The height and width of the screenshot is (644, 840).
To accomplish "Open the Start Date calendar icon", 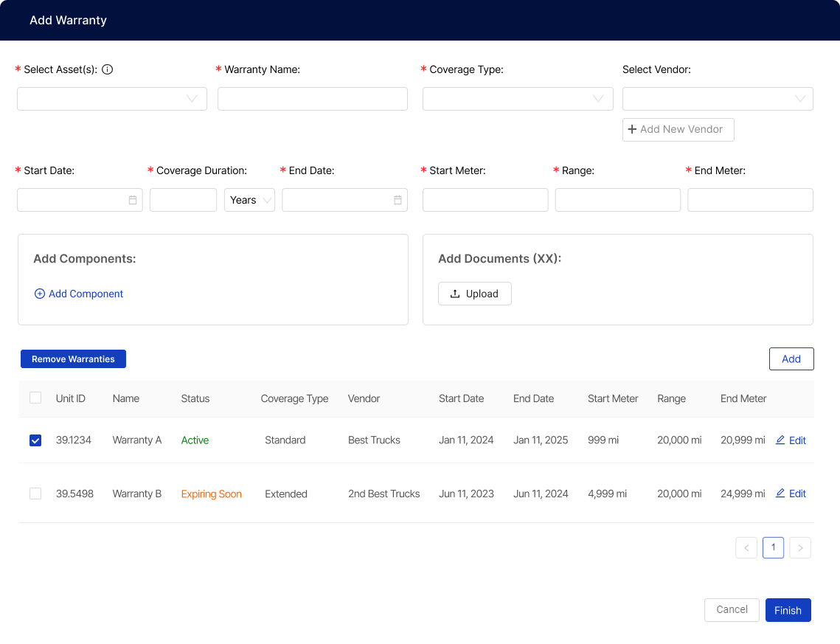I will [133, 200].
